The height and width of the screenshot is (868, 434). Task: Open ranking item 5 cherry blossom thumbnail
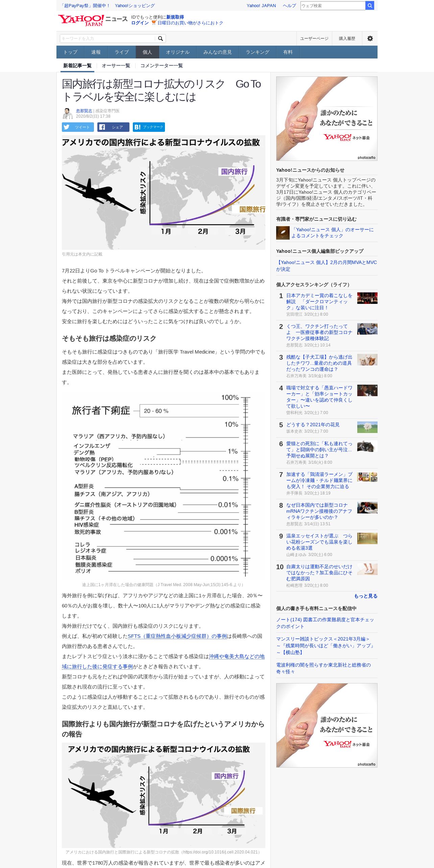click(x=367, y=427)
